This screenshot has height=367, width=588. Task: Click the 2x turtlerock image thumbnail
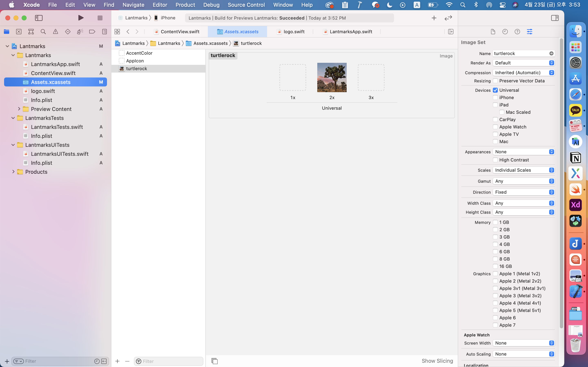[x=332, y=77]
